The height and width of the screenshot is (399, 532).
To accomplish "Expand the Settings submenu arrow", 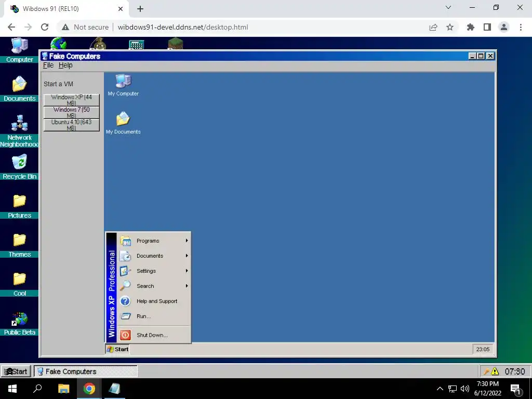I will tap(187, 271).
